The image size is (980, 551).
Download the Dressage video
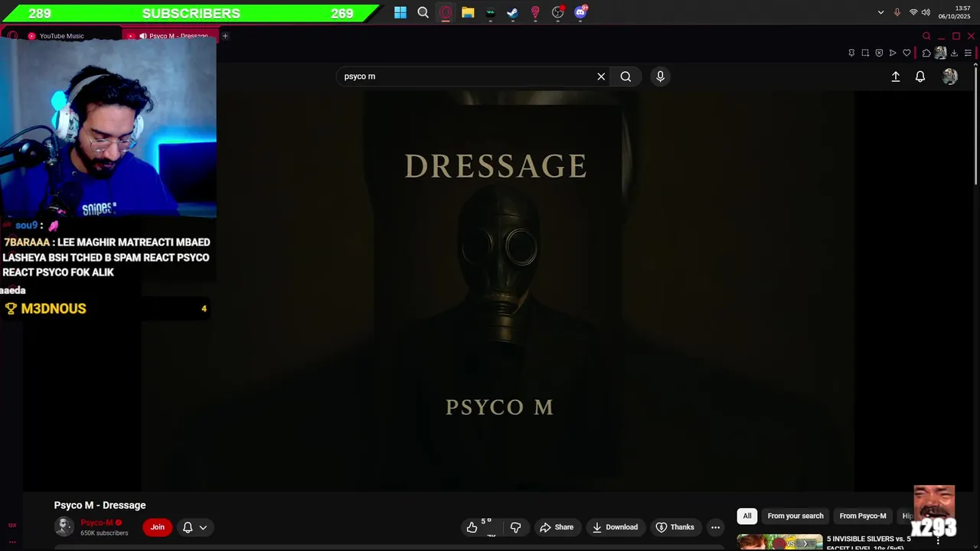[615, 527]
